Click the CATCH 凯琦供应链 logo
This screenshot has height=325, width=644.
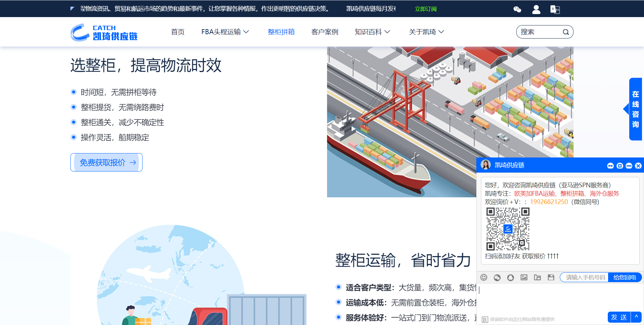tap(104, 32)
